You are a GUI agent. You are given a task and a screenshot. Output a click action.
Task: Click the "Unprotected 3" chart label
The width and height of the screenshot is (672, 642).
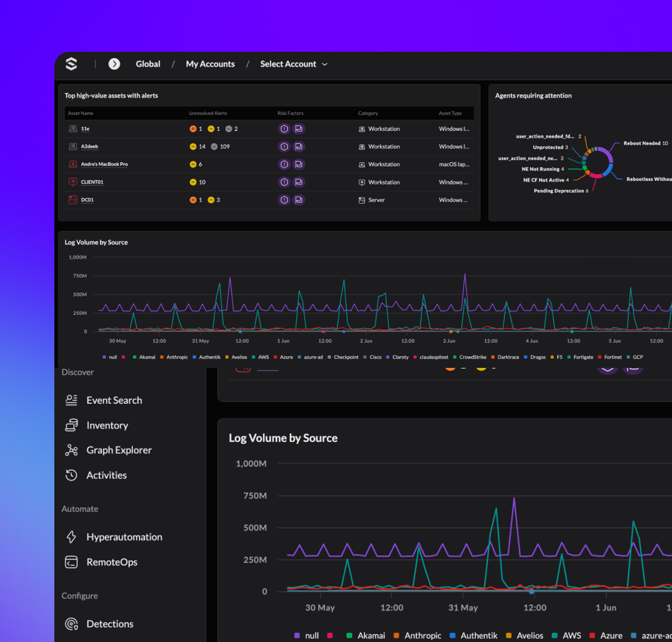[x=550, y=147]
